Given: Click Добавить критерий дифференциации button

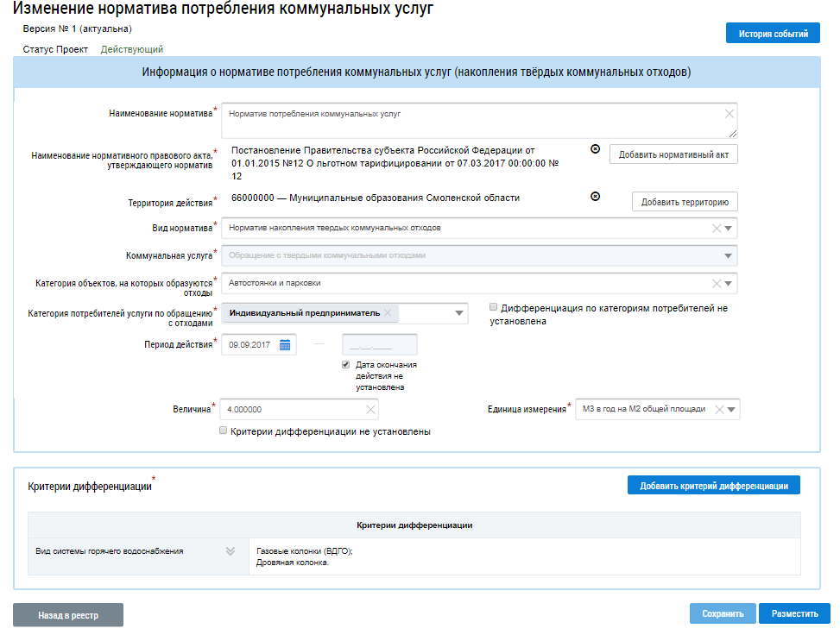Looking at the screenshot, I should pos(713,486).
